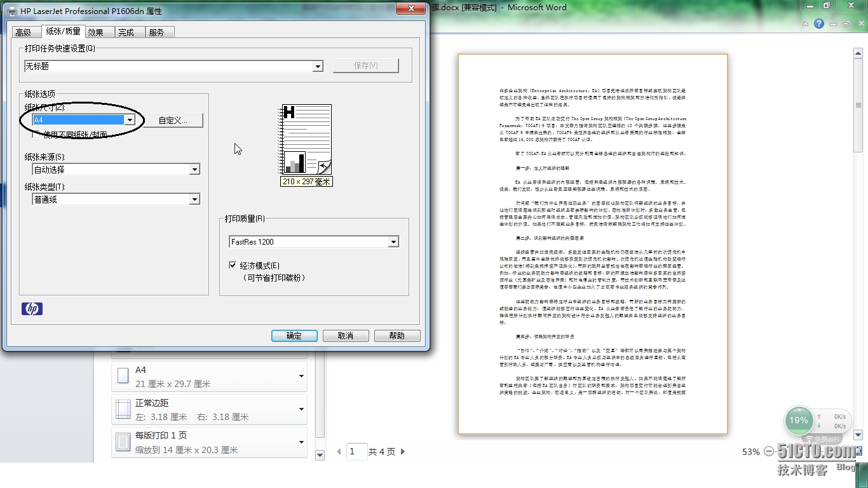Click the print preview page thumbnail
868x488 pixels.
tap(593, 244)
